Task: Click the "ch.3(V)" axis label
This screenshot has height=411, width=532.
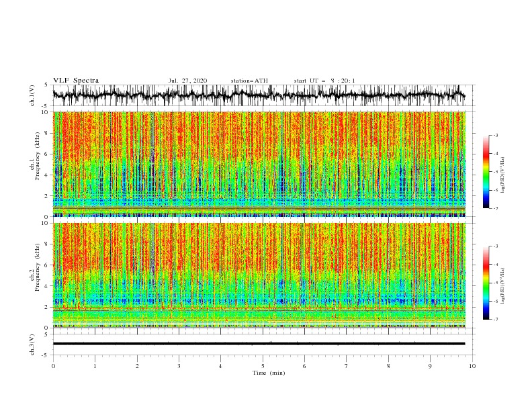Action: tap(32, 345)
